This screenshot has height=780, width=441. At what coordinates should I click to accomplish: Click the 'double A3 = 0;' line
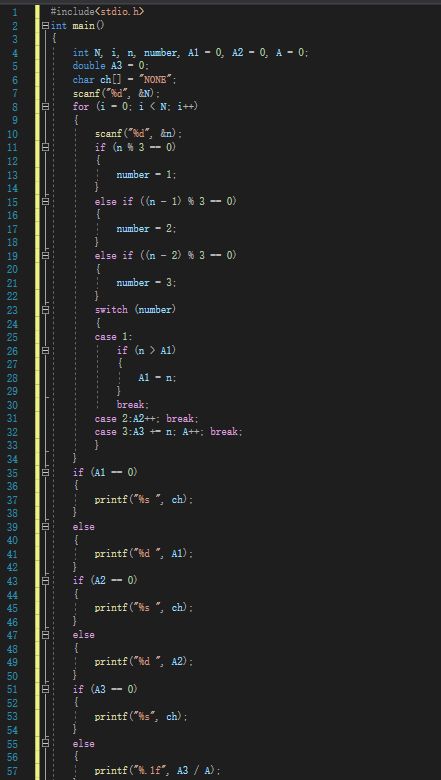click(x=110, y=66)
